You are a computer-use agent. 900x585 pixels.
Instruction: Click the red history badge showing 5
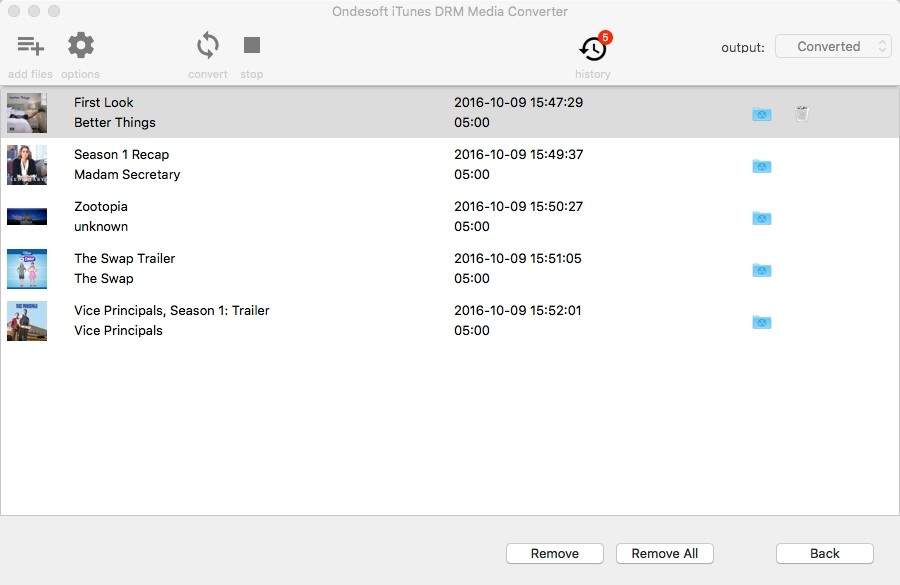pyautogui.click(x=605, y=37)
